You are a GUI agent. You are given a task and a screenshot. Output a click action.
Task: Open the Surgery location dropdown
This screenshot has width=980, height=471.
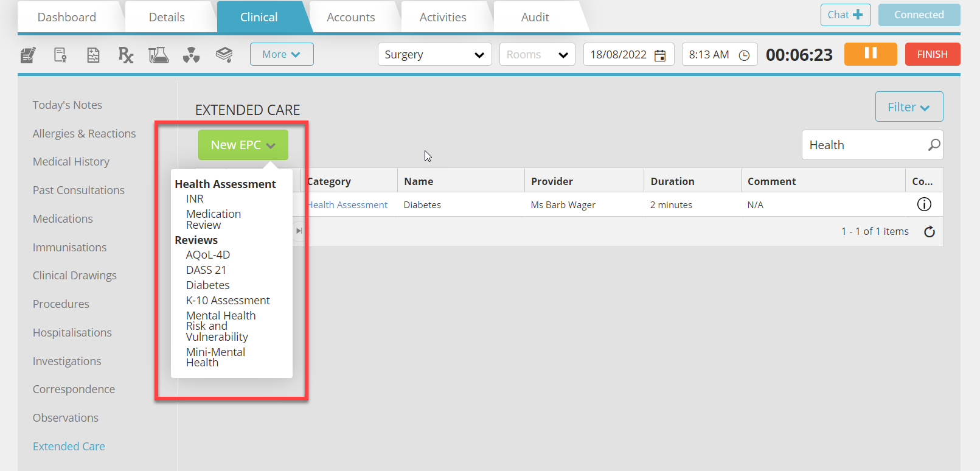pyautogui.click(x=434, y=55)
